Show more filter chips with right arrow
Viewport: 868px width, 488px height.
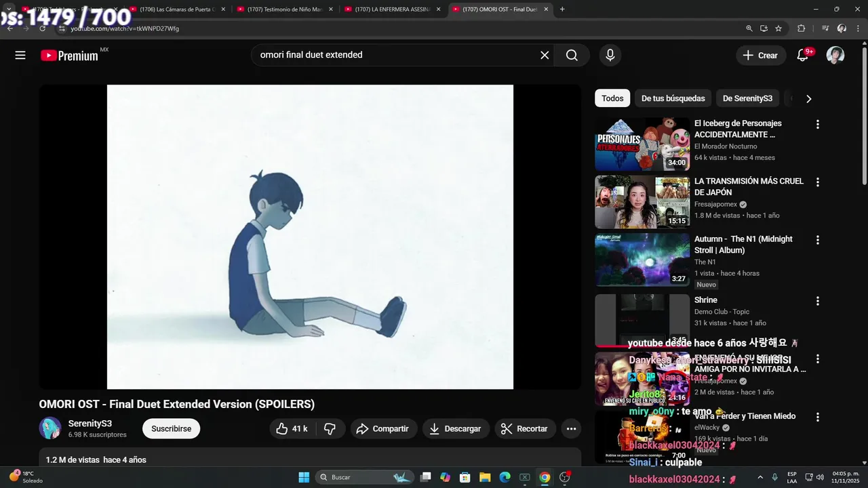(808, 99)
